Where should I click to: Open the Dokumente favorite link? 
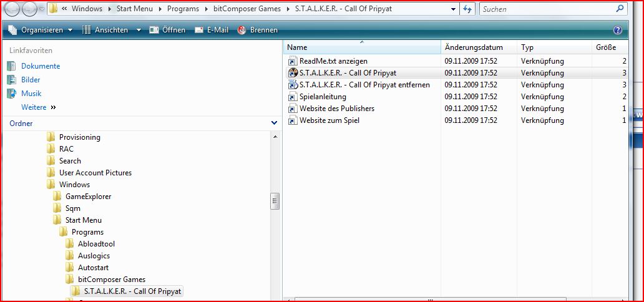coord(41,66)
